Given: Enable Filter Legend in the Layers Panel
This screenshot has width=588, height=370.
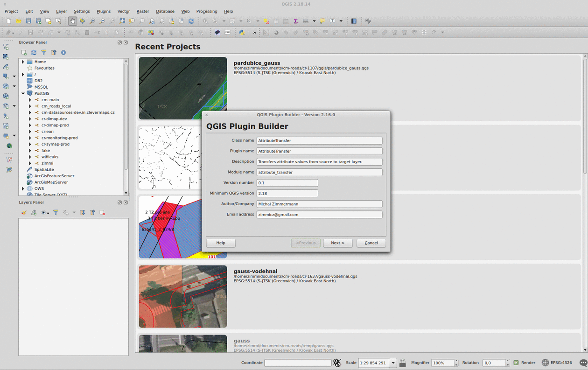Looking at the screenshot, I should (x=56, y=212).
